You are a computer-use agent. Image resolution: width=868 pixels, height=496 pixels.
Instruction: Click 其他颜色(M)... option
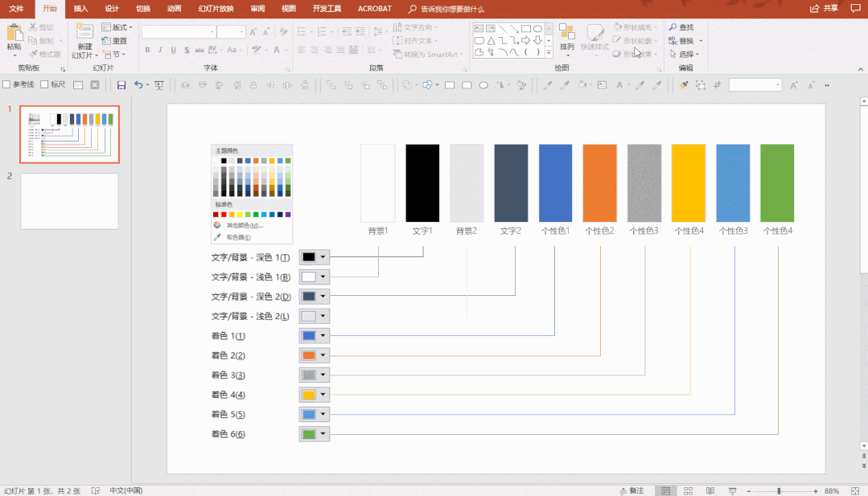point(239,226)
